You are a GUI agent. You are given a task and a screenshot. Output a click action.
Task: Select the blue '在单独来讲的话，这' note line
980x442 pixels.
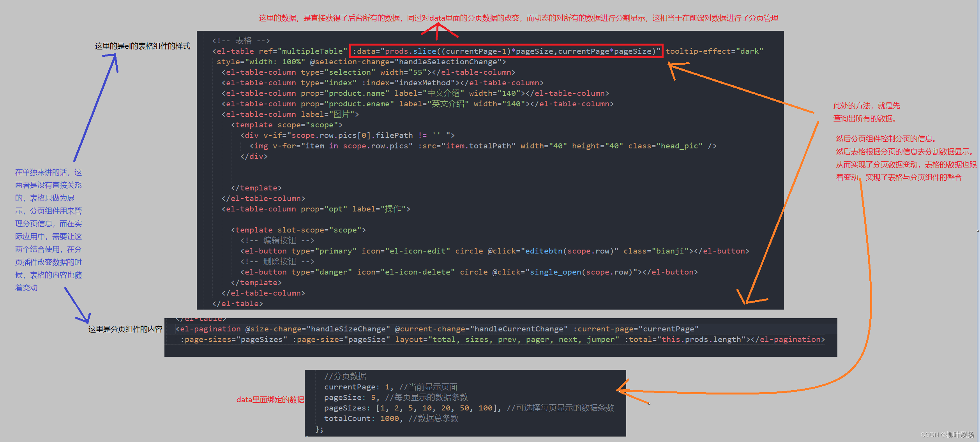tap(48, 172)
